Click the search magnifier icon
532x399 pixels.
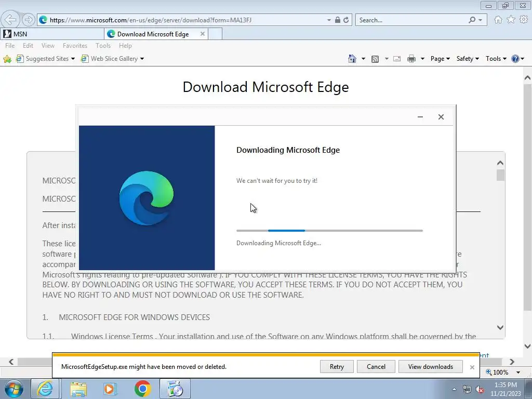pos(472,20)
